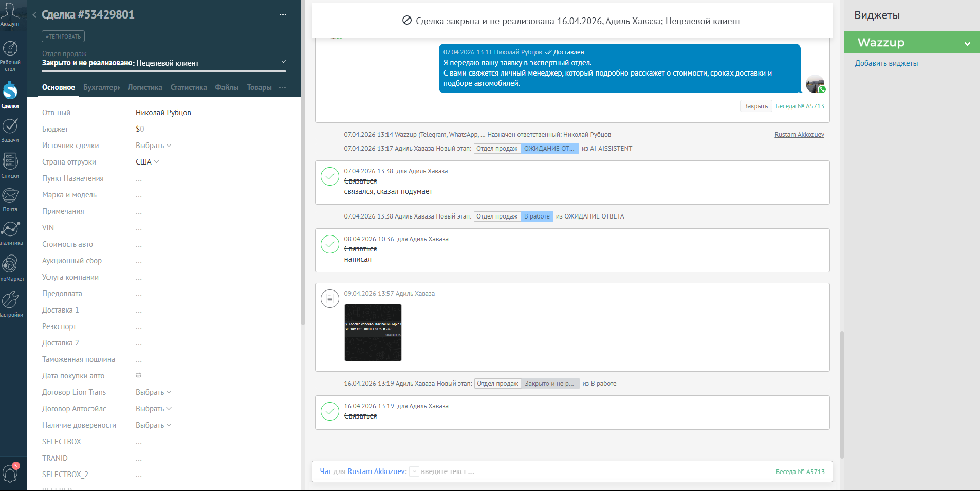This screenshot has width=980, height=491.
Task: Edit Аукционный сбор field
Action: point(139,261)
